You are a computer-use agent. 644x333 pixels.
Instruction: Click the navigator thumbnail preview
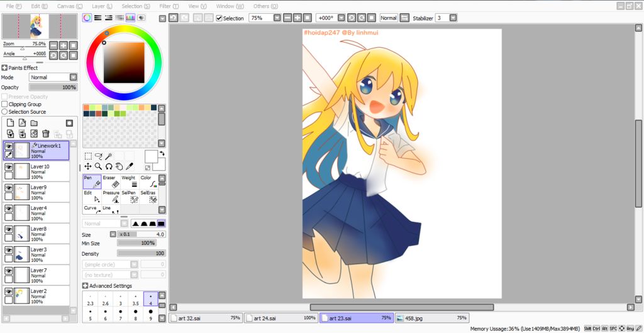40,26
